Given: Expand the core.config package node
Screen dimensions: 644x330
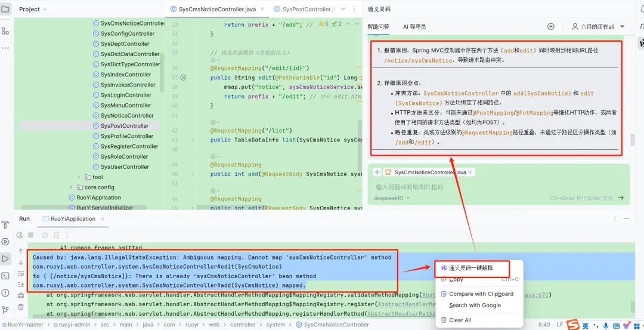Looking at the screenshot, I should click(x=71, y=187).
